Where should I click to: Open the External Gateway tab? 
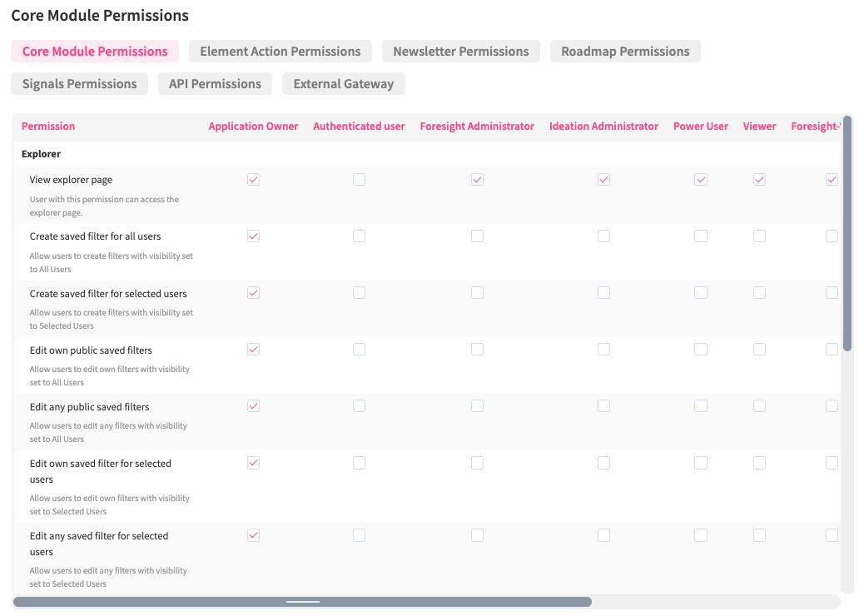pos(343,84)
